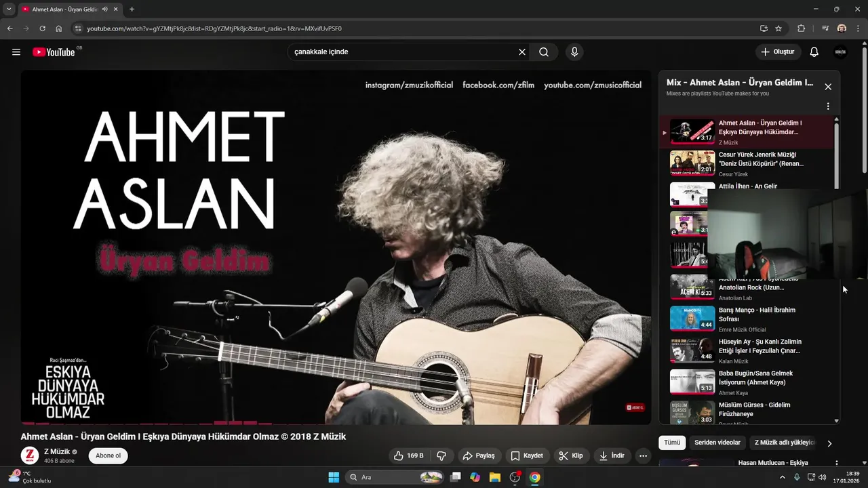Select the Seriden videolar chip
The width and height of the screenshot is (868, 488).
(717, 443)
